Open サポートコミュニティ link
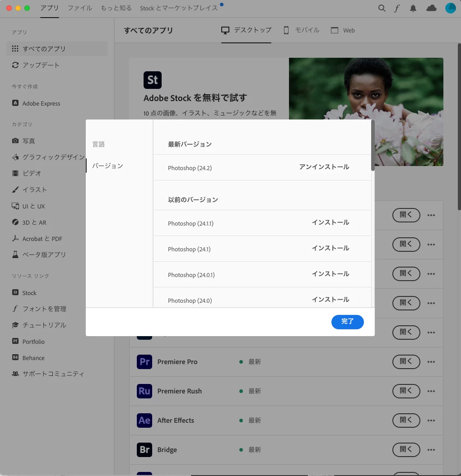This screenshot has width=461, height=476. [x=48, y=374]
